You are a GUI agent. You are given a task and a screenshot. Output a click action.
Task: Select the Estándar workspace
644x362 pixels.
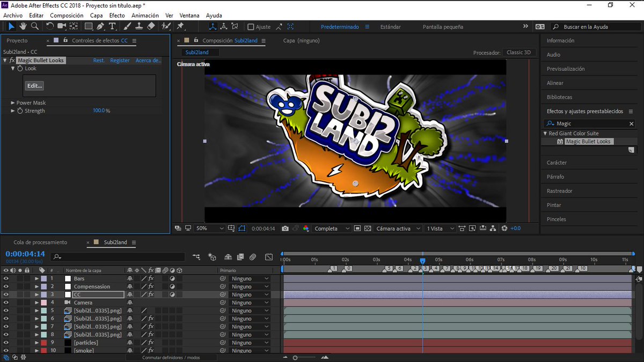(390, 27)
